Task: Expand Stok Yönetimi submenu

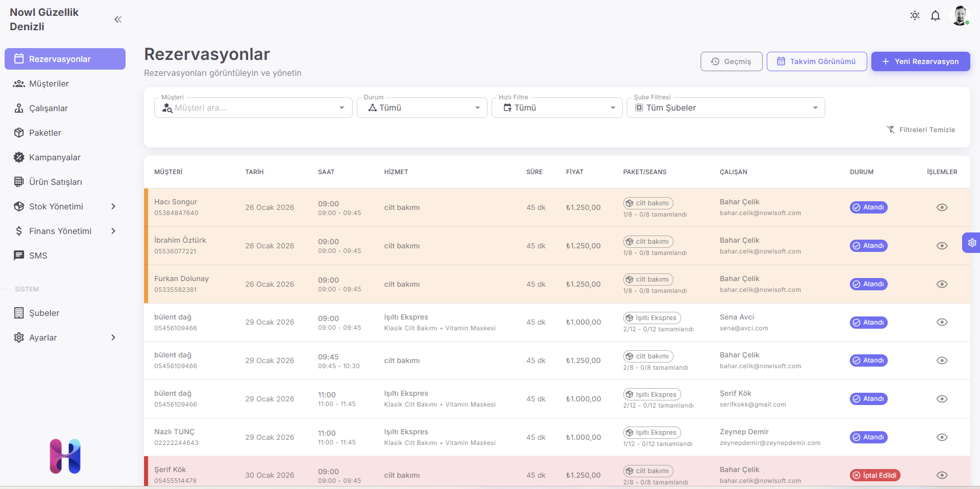Action: (x=113, y=206)
